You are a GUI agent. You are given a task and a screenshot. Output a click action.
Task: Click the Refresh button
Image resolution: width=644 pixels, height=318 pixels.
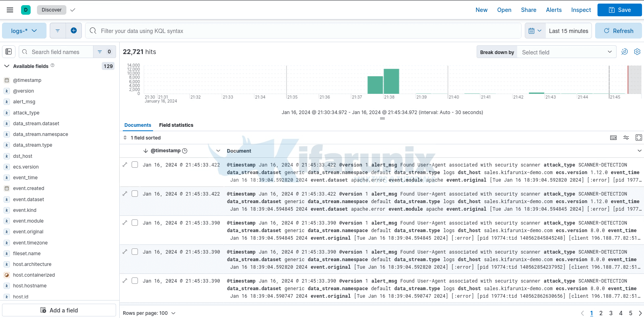[x=618, y=31]
